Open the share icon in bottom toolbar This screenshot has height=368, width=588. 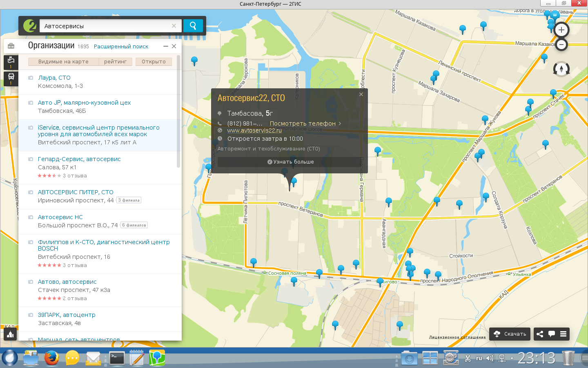(x=540, y=334)
